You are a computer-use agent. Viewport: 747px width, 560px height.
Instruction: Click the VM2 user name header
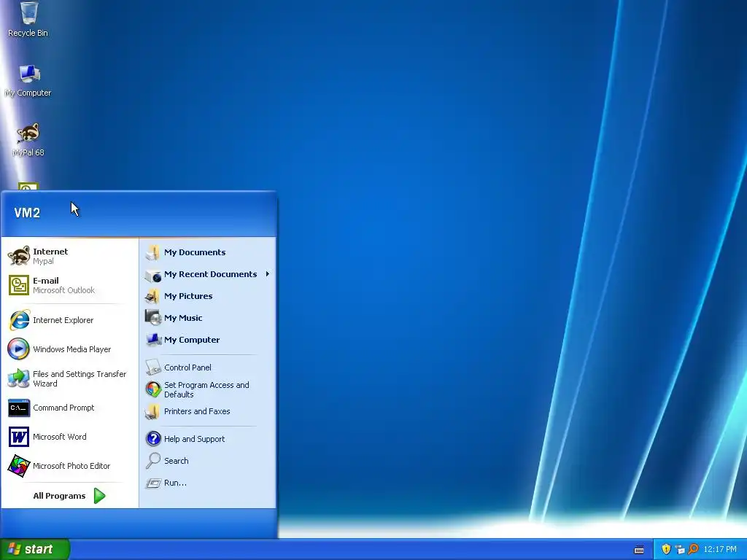(x=27, y=213)
